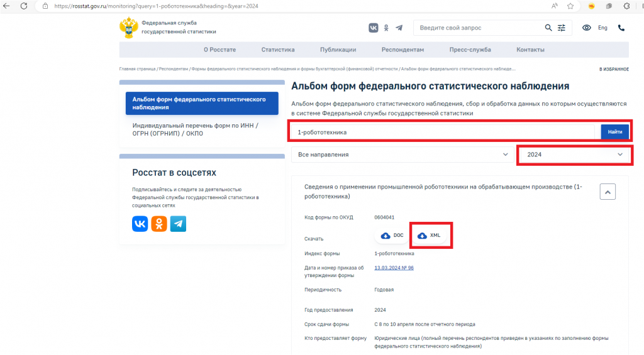The width and height of the screenshot is (644, 355).
Task: Open VK from the header social icons
Action: [374, 28]
